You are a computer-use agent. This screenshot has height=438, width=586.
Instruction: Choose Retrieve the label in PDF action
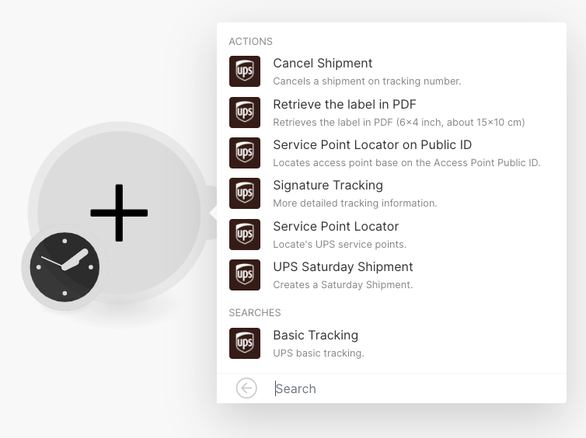coord(345,104)
